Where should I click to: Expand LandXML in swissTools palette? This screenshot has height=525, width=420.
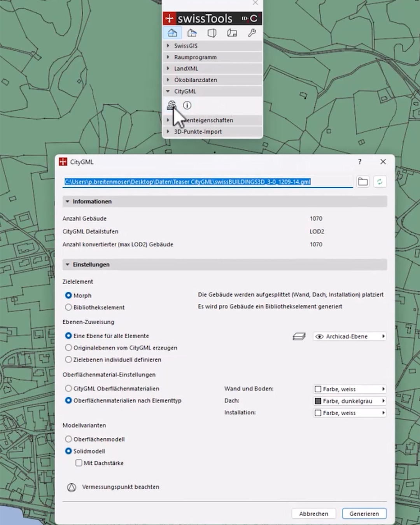click(x=212, y=68)
